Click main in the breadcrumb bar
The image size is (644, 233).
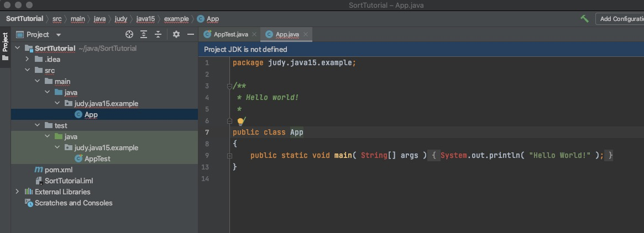click(x=77, y=19)
